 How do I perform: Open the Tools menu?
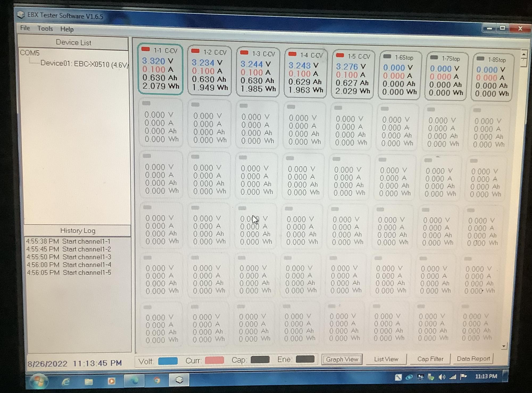45,28
